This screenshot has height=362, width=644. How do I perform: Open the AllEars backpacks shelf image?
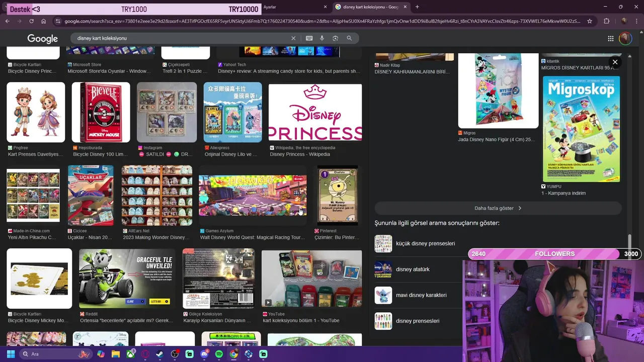tap(157, 195)
